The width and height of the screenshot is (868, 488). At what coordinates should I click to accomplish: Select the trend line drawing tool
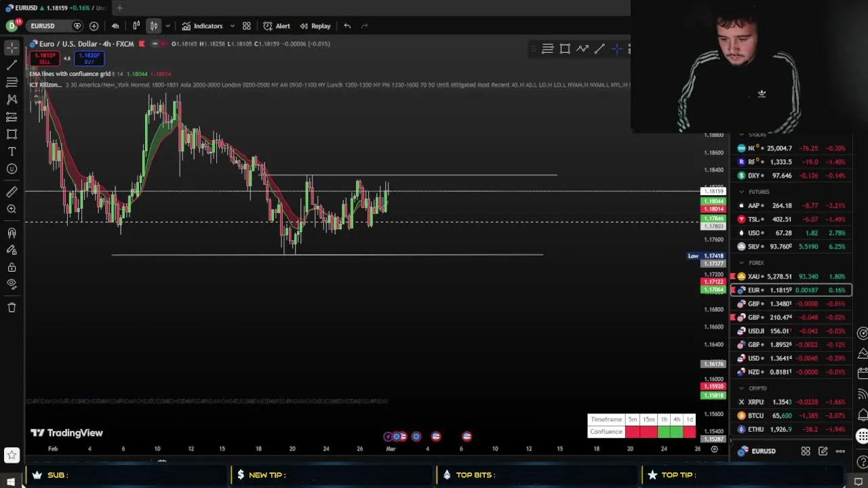(x=12, y=65)
